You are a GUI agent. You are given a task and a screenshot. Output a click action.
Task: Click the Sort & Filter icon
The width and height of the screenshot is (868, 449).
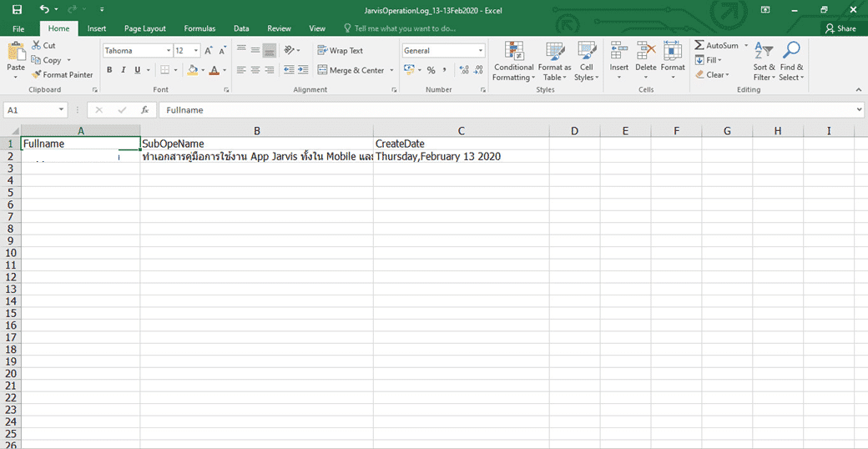pos(764,61)
